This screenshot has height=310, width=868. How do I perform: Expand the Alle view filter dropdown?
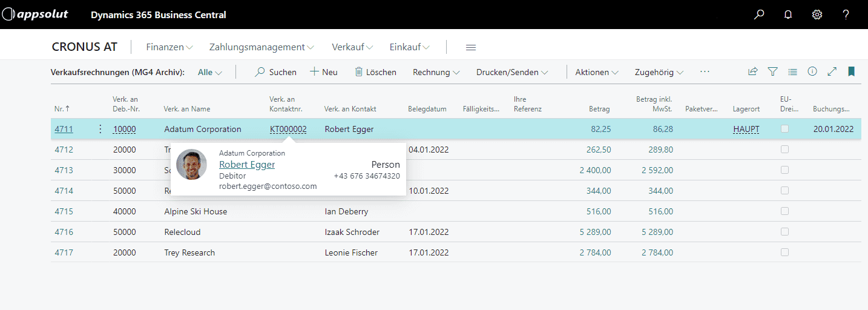[210, 72]
